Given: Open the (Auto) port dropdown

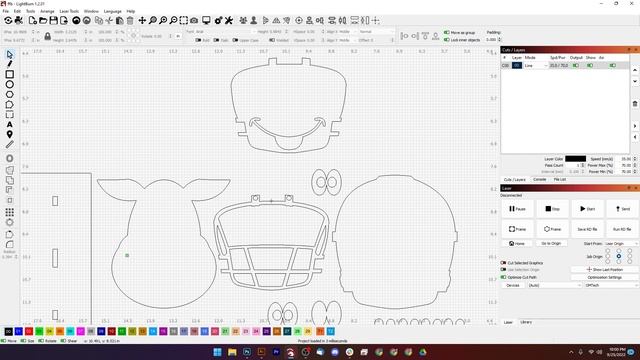Looking at the screenshot, I should (555, 285).
